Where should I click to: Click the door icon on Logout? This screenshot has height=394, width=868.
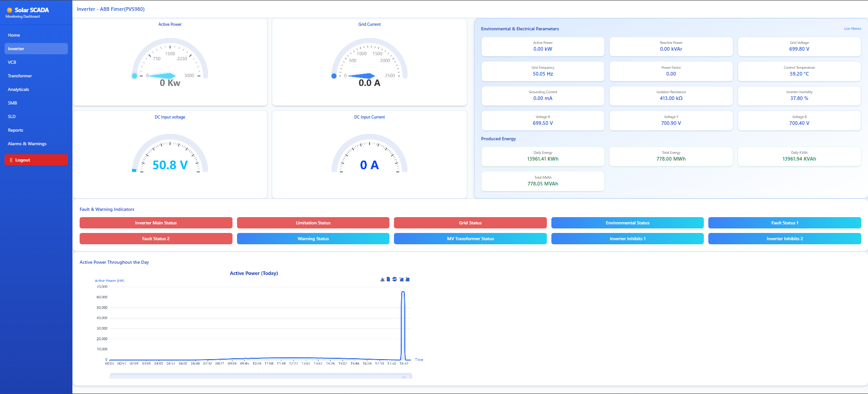11,160
